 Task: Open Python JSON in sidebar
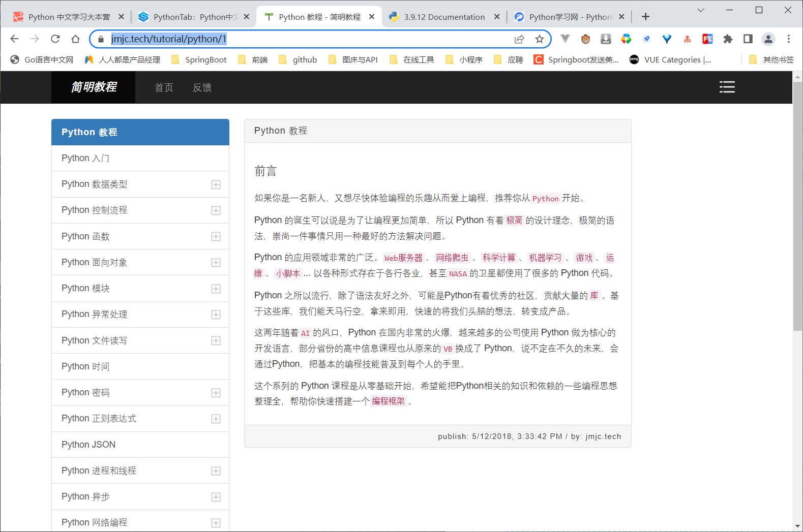coord(140,445)
